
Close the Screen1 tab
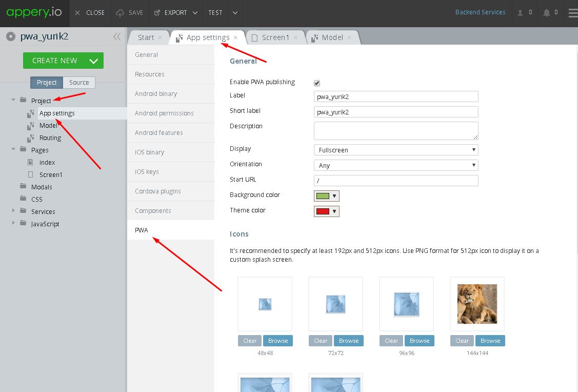(x=295, y=37)
